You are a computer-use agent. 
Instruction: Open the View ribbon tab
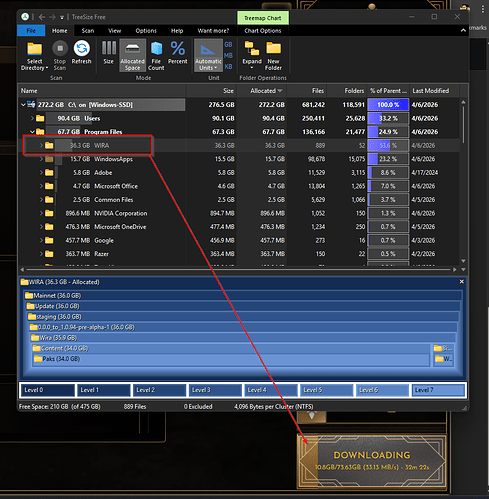coord(114,31)
